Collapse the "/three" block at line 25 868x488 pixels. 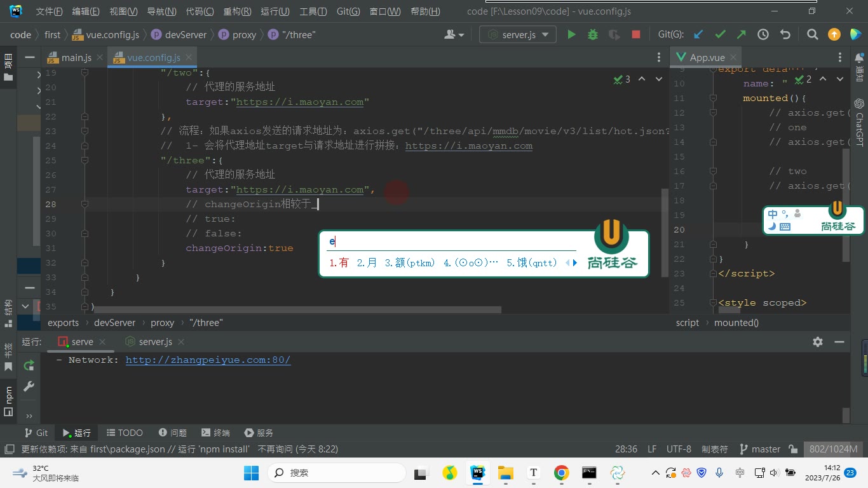[85, 161]
